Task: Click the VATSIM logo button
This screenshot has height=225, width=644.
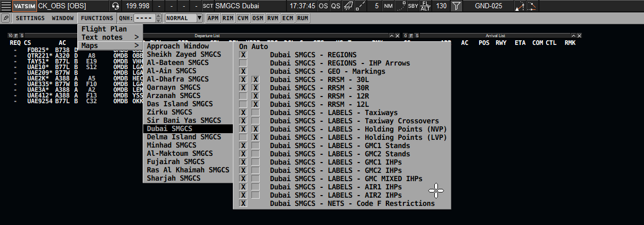Action: point(24,6)
